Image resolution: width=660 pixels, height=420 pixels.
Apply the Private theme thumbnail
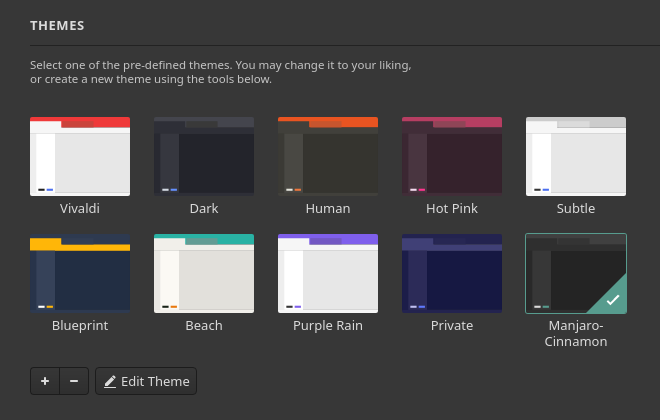pos(452,273)
